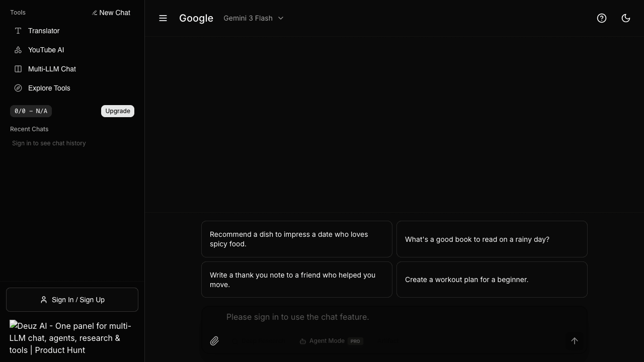
Task: Click the Explore Tools compass icon
Action: (18, 88)
